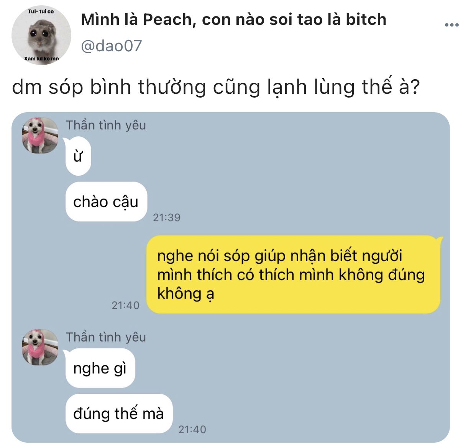This screenshot has height=448, width=476.
Task: Select the "ừ" message bubble
Action: point(78,157)
